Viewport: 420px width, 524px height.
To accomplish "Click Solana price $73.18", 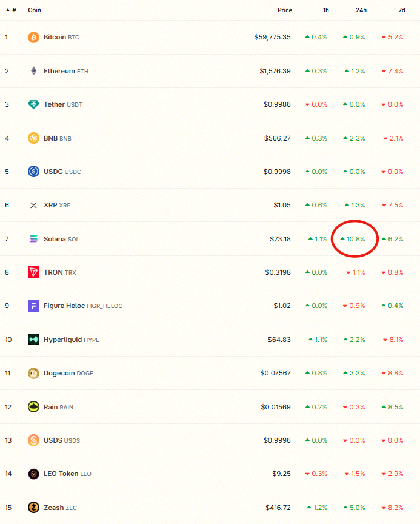I will pos(280,239).
